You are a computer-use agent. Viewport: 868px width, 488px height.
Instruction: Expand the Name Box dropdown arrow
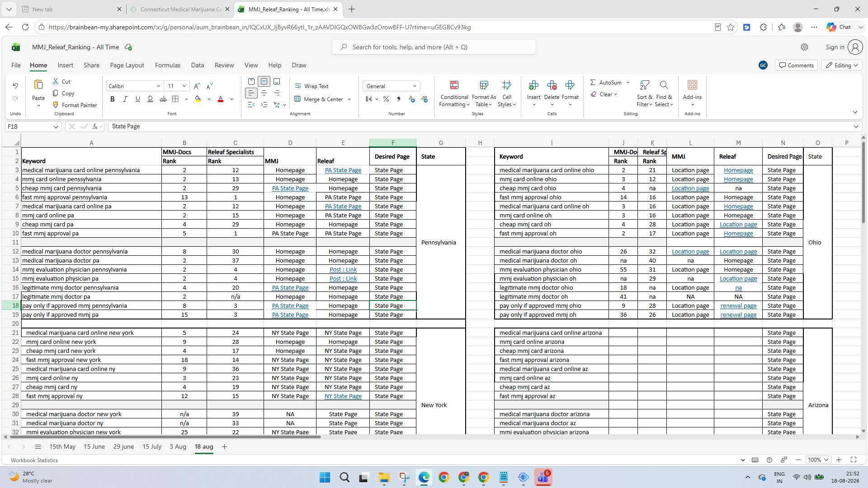[x=56, y=127]
